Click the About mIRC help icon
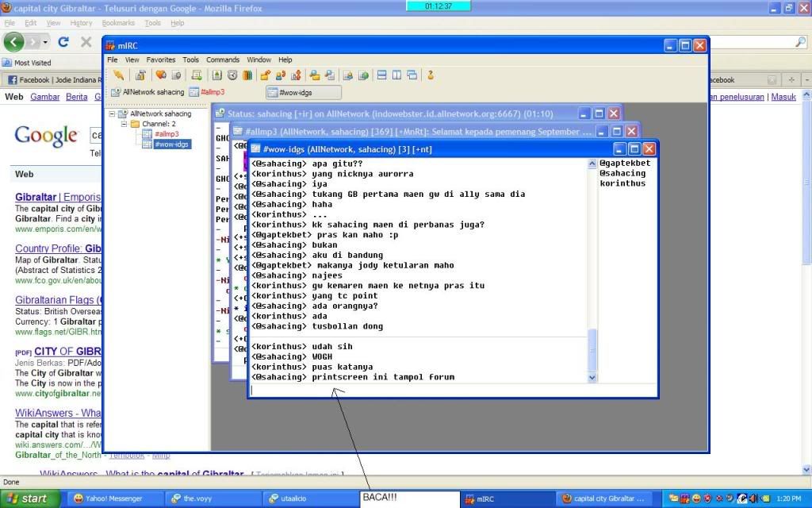This screenshot has width=812, height=508. [431, 75]
